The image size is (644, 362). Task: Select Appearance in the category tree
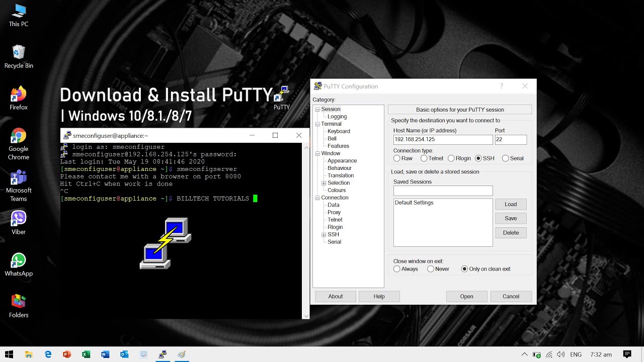tap(342, 161)
